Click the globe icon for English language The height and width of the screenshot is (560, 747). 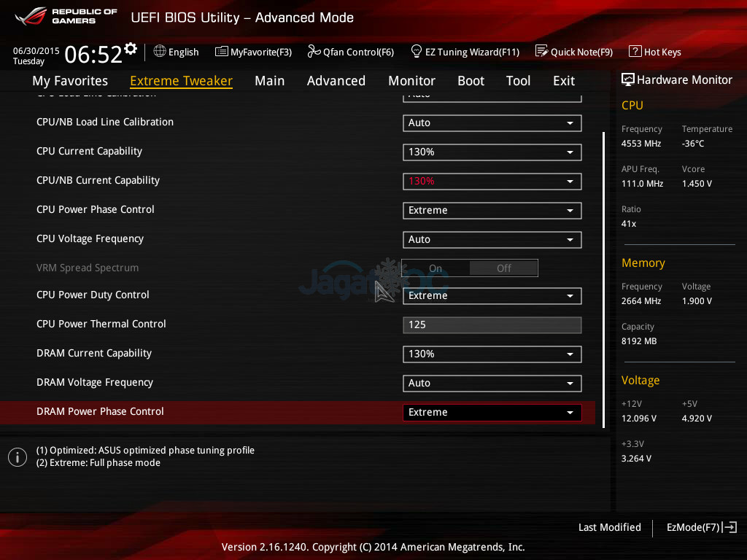(160, 52)
